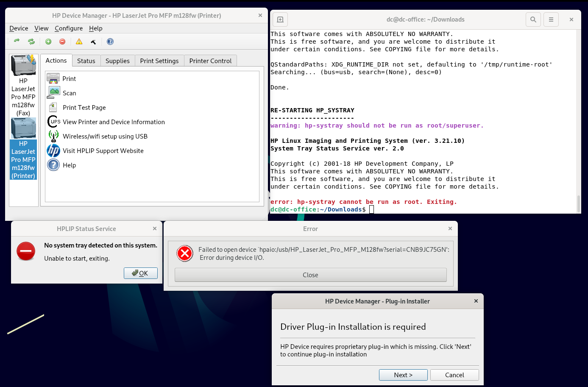Click the wireless antenna setup icon
Screen dimensions: 588x387
[53, 136]
